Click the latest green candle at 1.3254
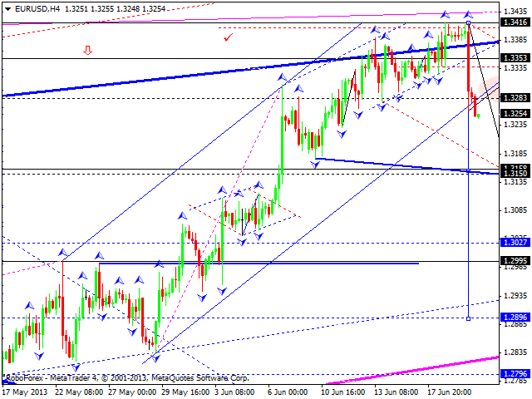 tap(478, 115)
